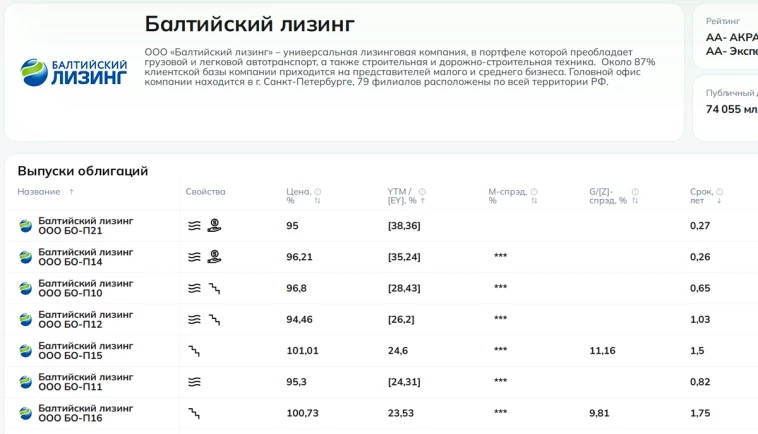Click the issuer logo next to БО-П15
The height and width of the screenshot is (434, 758).
pyautogui.click(x=26, y=351)
